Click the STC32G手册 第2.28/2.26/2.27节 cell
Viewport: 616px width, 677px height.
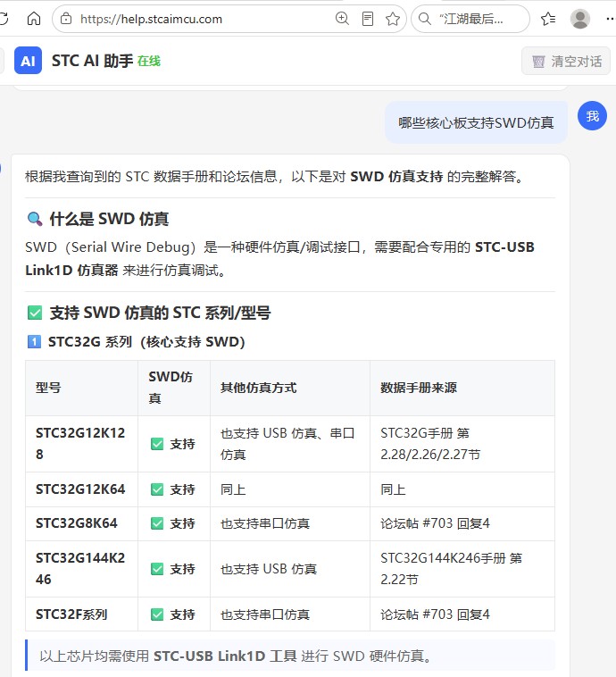(462, 444)
